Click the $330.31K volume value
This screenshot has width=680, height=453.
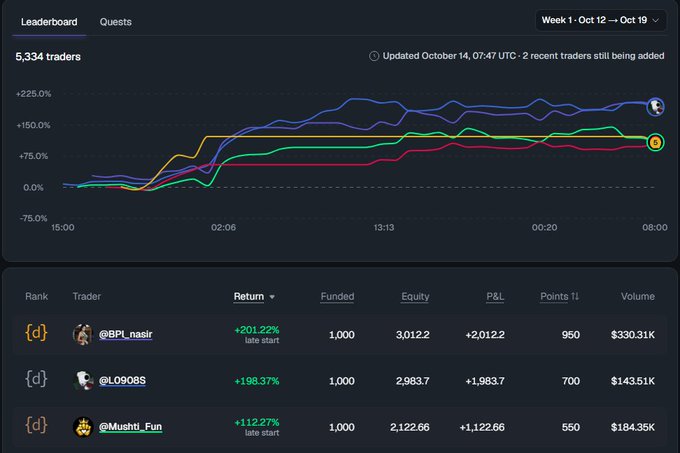point(633,335)
